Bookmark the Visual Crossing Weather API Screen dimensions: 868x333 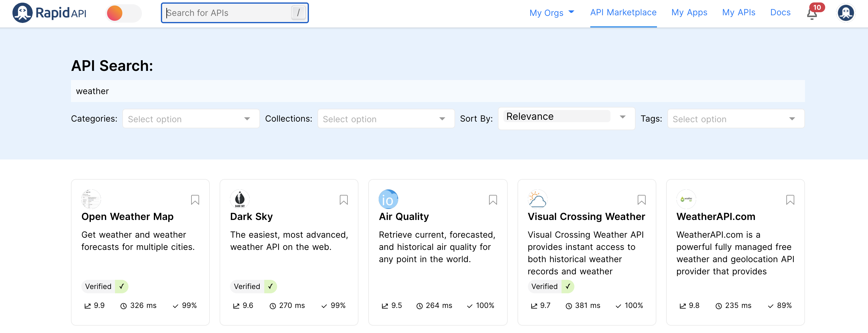click(x=641, y=200)
